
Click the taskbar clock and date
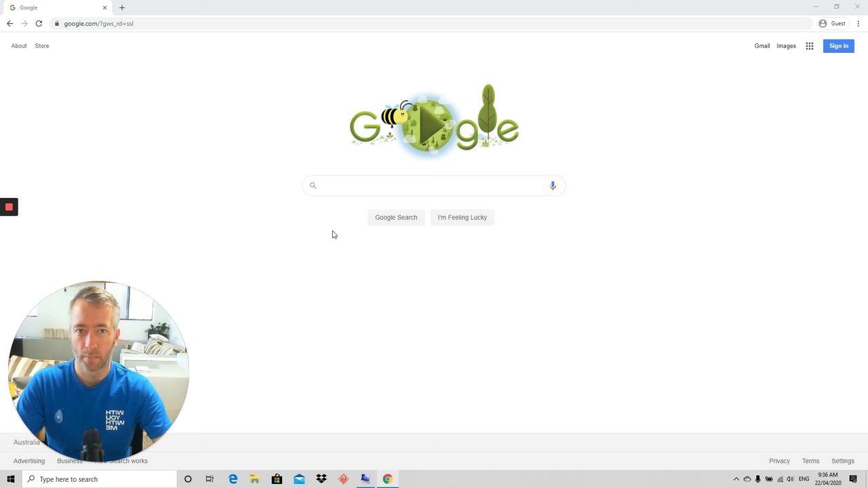coord(828,479)
